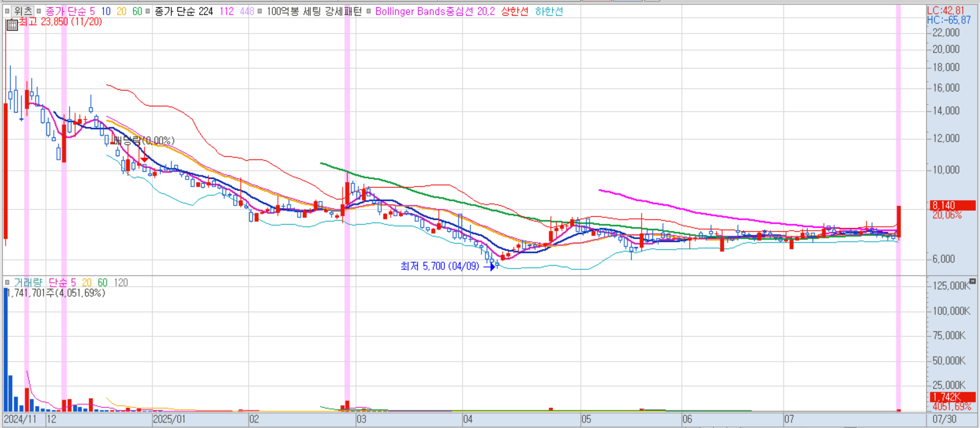Toggle the square marker before Bollinger Bands

369,11
